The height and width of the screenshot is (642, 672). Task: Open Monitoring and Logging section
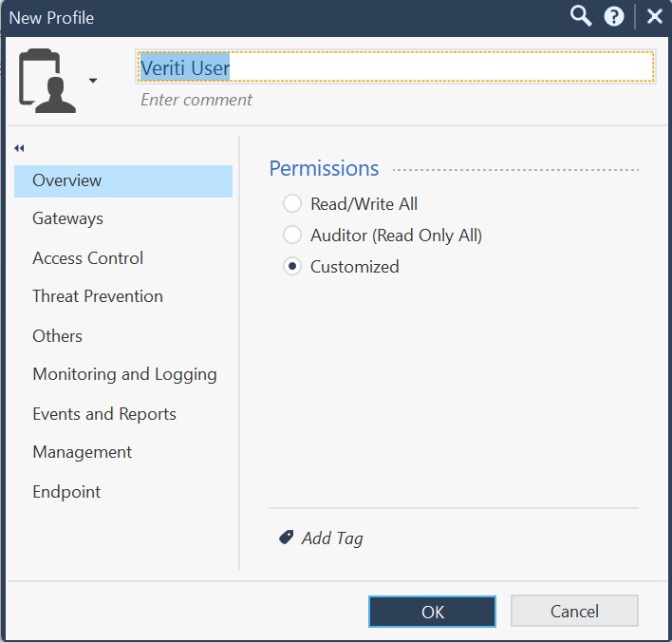click(124, 374)
